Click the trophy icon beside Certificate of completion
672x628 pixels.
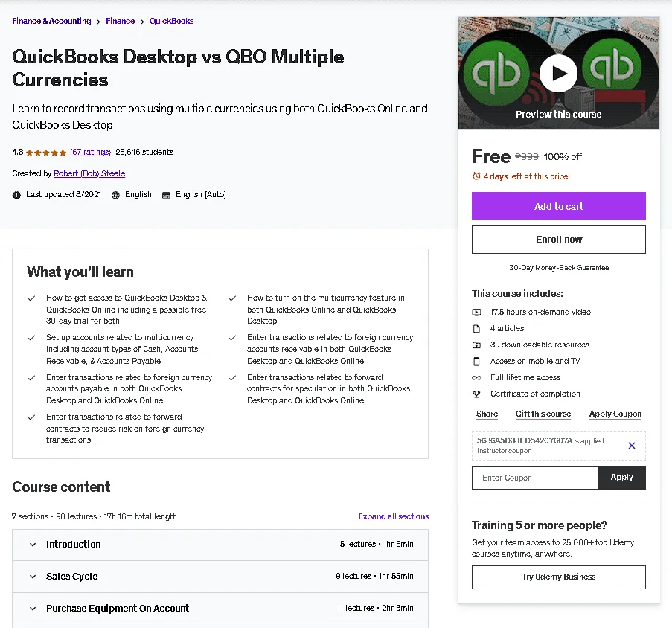[x=476, y=394]
